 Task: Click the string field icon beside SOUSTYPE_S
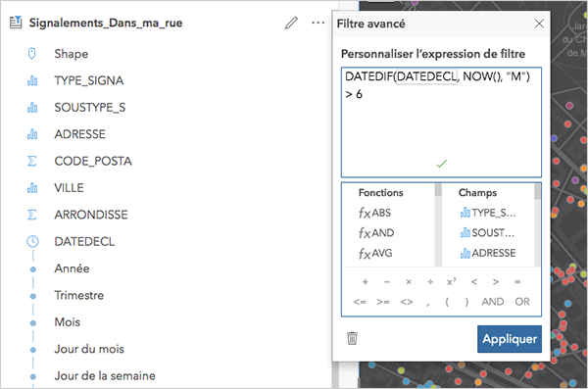(32, 108)
